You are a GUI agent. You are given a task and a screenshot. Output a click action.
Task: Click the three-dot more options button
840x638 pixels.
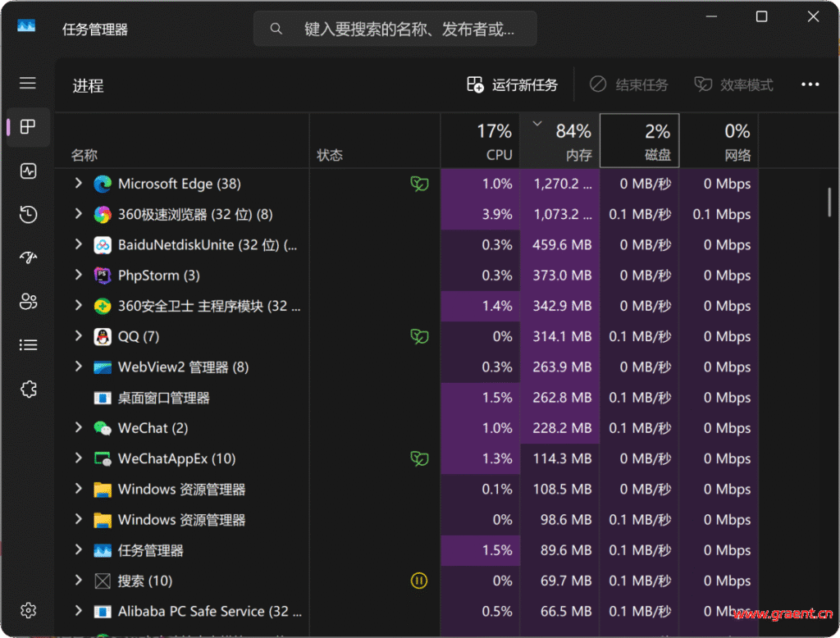[x=810, y=84]
